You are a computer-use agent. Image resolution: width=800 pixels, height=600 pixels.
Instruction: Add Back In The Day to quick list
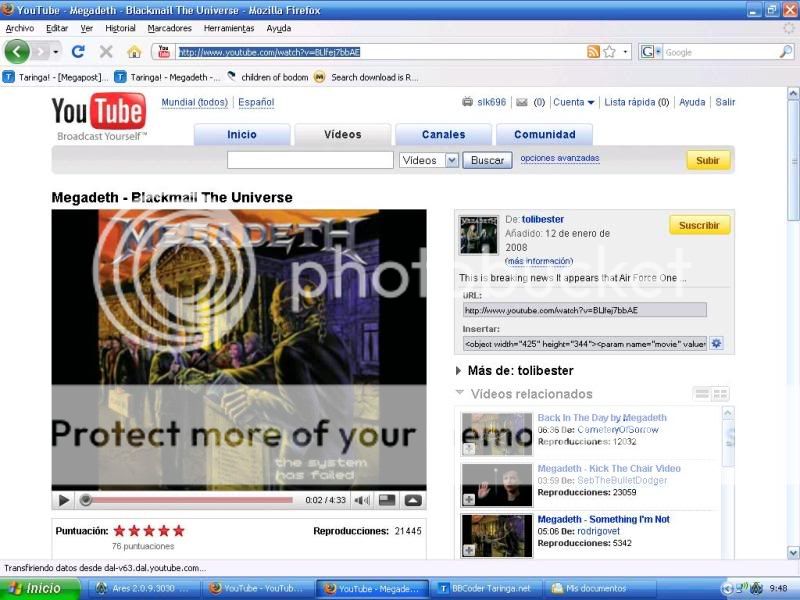pyautogui.click(x=468, y=448)
